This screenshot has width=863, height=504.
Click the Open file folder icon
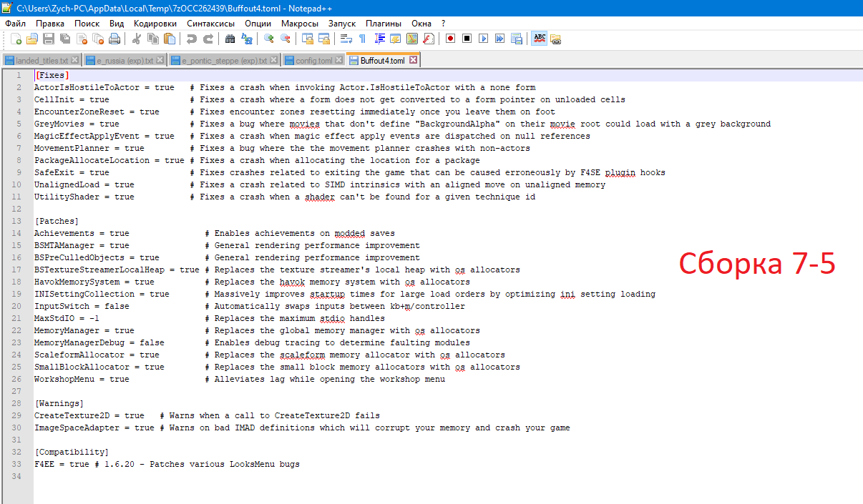click(31, 39)
